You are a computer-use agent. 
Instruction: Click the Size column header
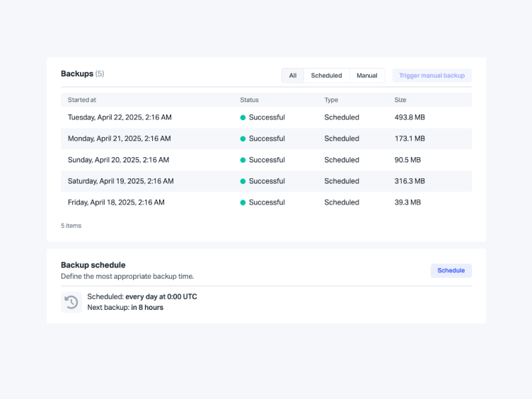(x=400, y=100)
